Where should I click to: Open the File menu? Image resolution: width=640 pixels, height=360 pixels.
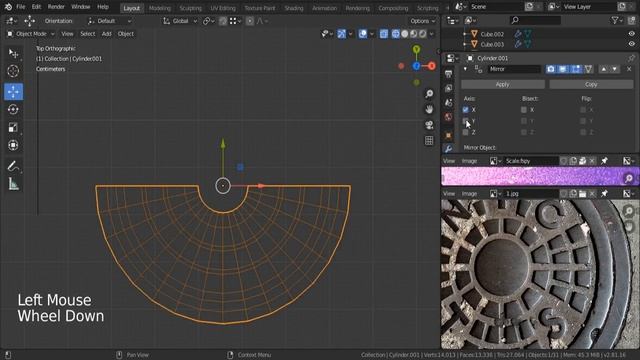click(x=21, y=7)
